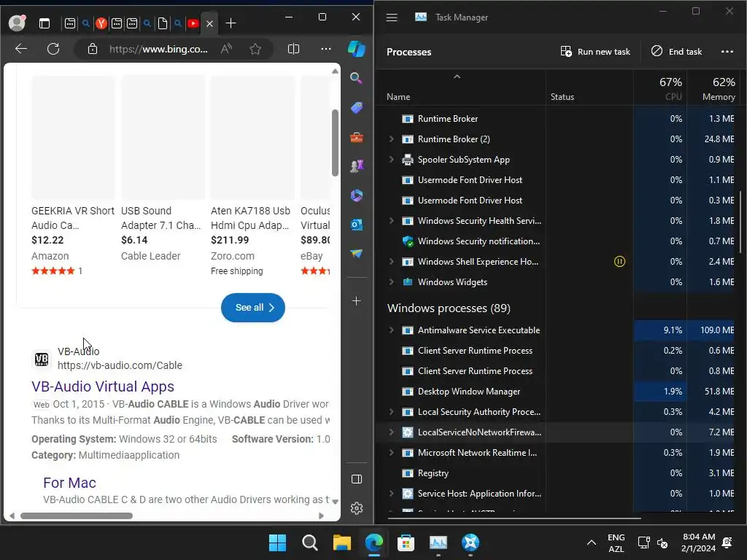Open Split screen icon in Edge toolbar
The image size is (747, 560).
coord(293,49)
